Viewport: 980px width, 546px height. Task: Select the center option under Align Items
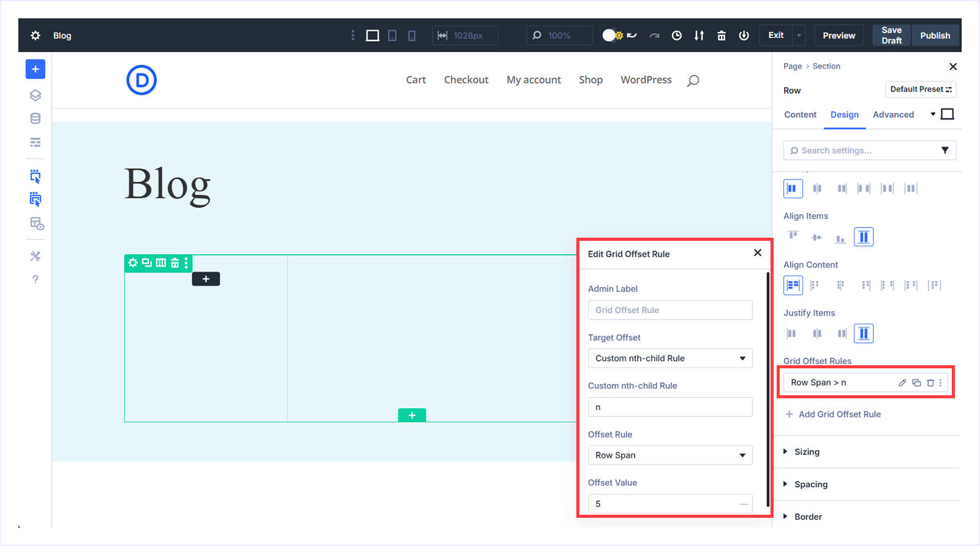tap(816, 237)
